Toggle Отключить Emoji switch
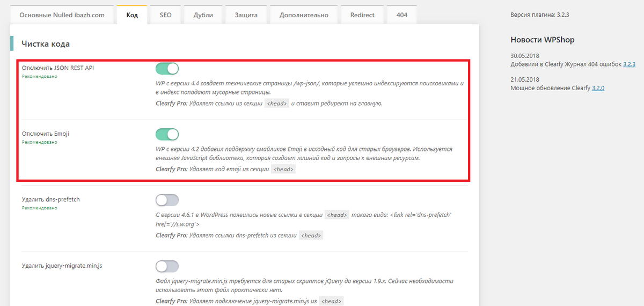The width and height of the screenshot is (644, 306). click(167, 134)
